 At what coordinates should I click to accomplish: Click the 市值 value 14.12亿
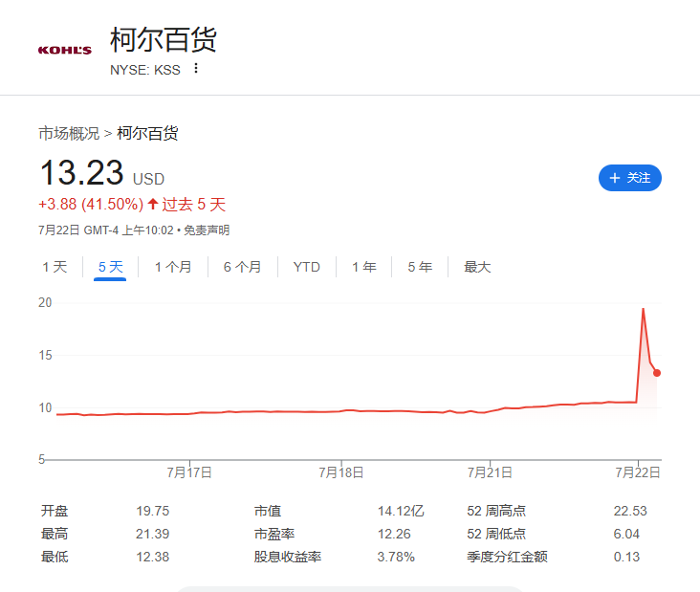point(401,511)
